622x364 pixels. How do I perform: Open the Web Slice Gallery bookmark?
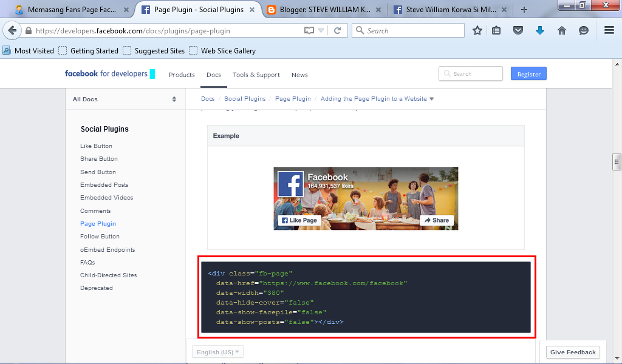222,51
